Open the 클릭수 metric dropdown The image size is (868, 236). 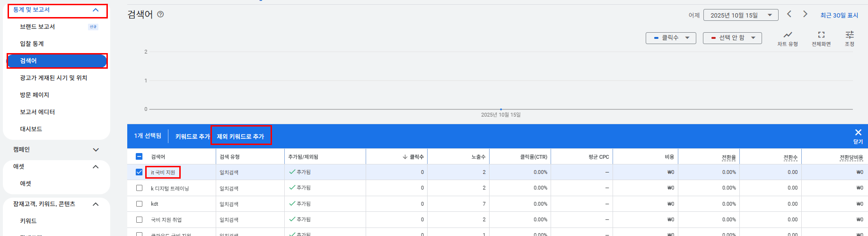671,38
